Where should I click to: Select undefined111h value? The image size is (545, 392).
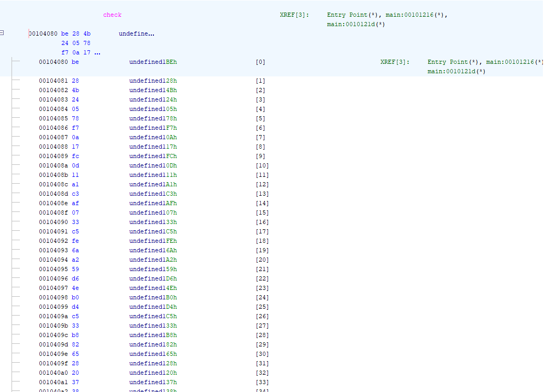point(153,175)
